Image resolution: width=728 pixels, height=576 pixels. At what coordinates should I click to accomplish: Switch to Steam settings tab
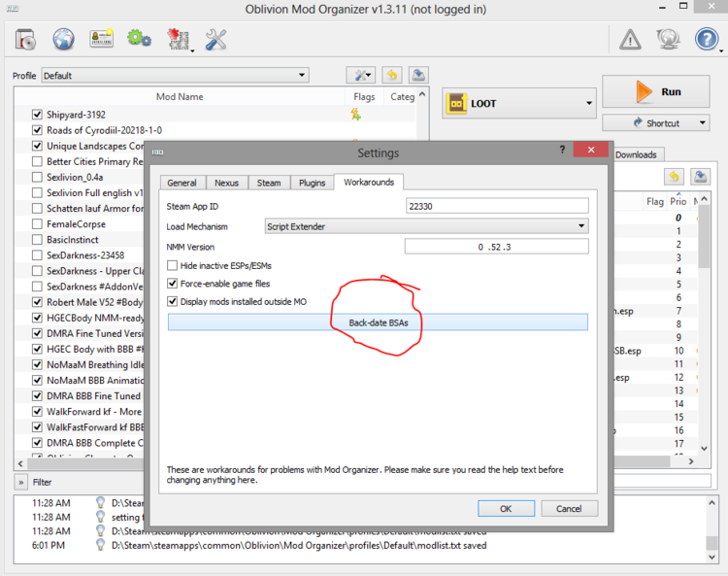(x=269, y=183)
